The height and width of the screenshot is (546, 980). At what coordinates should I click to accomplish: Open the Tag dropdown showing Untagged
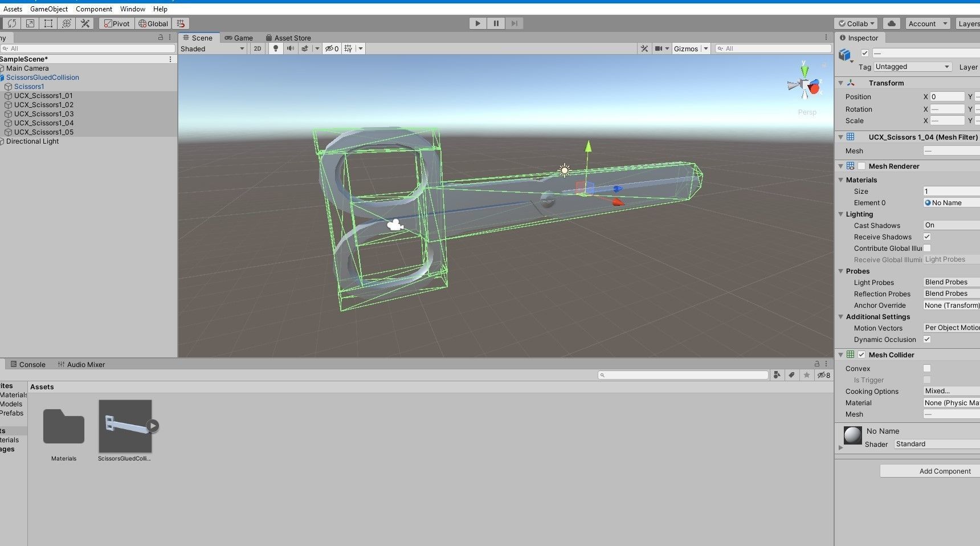(913, 67)
